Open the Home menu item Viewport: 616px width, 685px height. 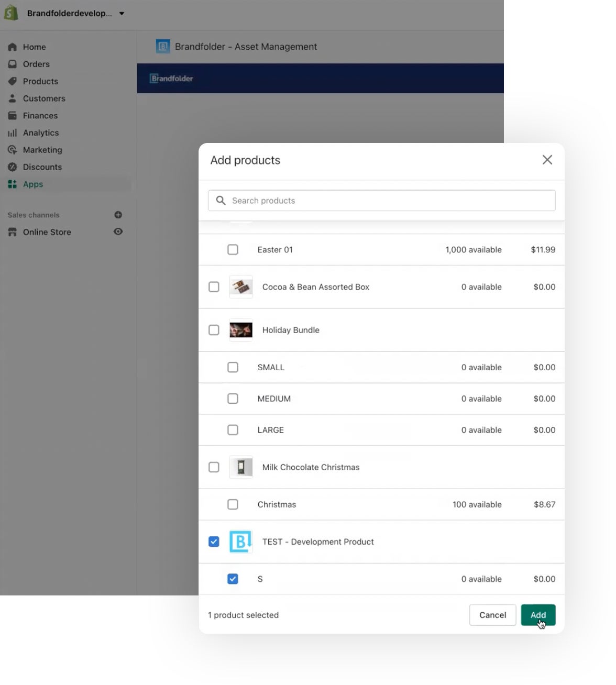(35, 47)
